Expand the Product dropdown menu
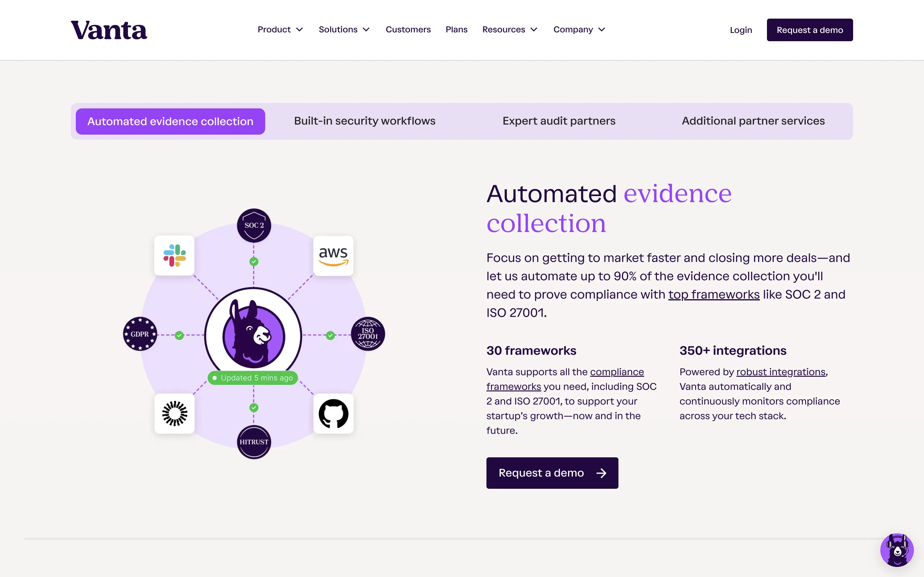The width and height of the screenshot is (924, 577). pos(280,30)
